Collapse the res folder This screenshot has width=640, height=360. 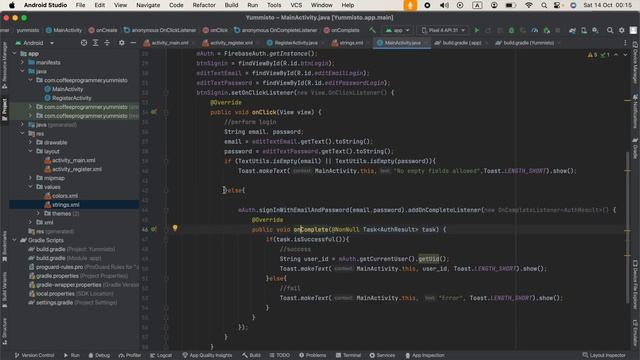point(22,133)
